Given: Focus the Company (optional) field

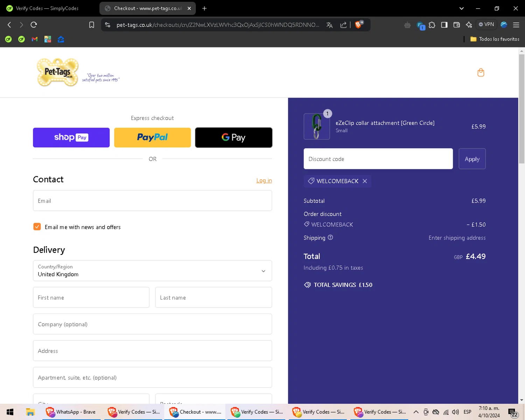Looking at the screenshot, I should (x=152, y=324).
